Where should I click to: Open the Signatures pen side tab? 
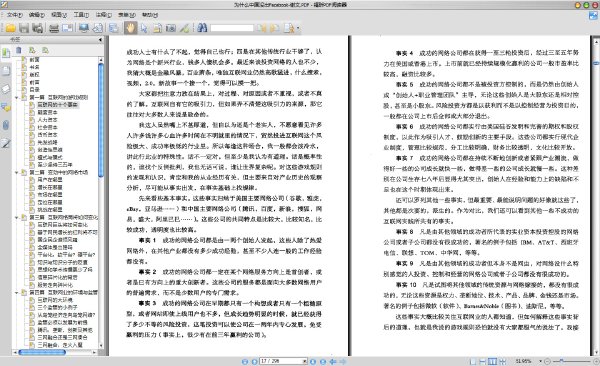[6, 143]
